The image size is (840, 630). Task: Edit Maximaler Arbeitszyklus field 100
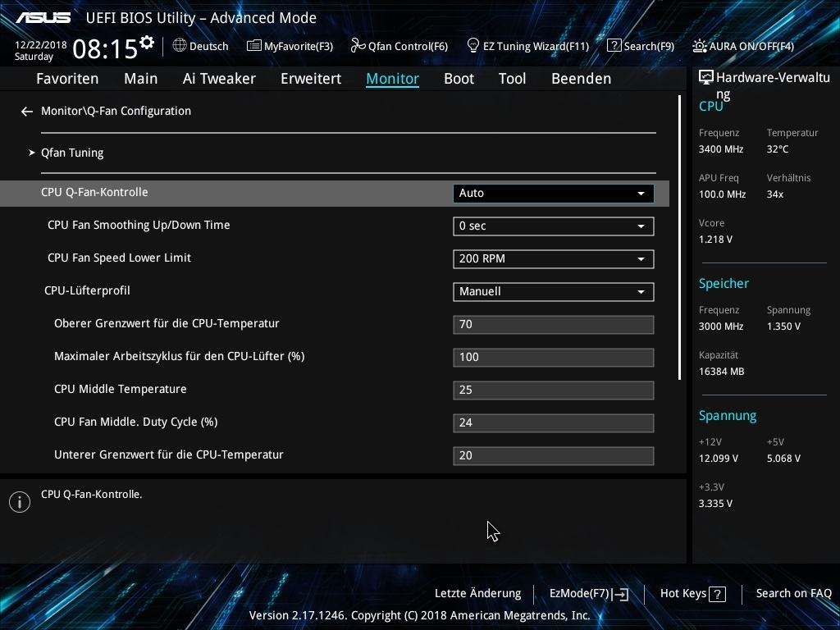pos(554,358)
